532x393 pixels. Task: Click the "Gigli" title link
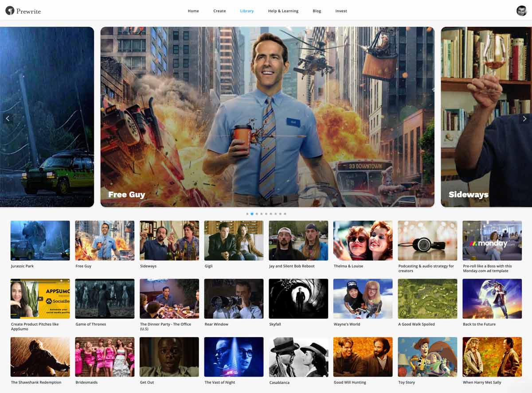pos(209,266)
